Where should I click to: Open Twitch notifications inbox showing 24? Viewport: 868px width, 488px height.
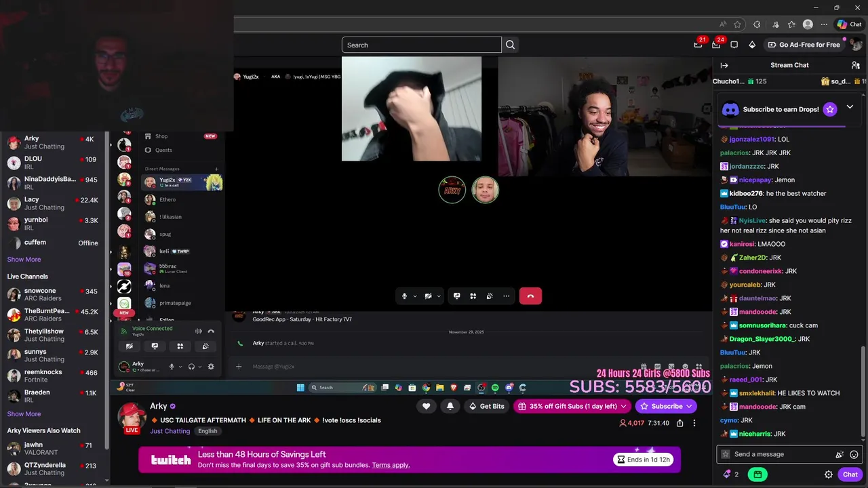(x=717, y=45)
